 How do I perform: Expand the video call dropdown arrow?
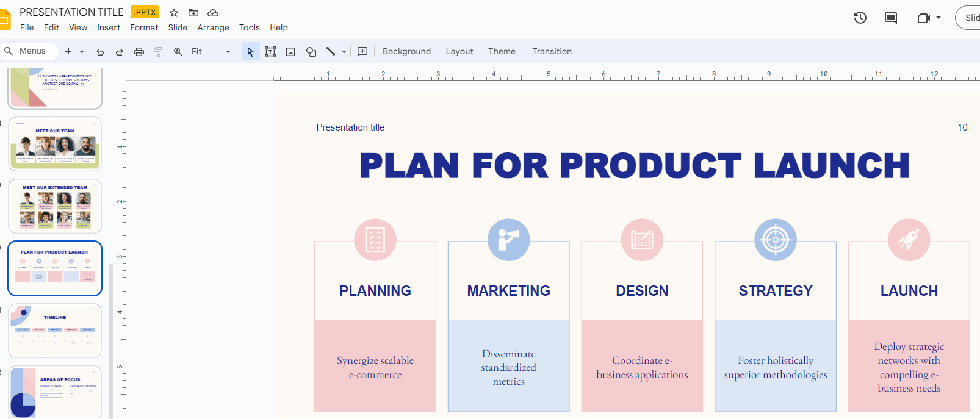click(x=939, y=18)
